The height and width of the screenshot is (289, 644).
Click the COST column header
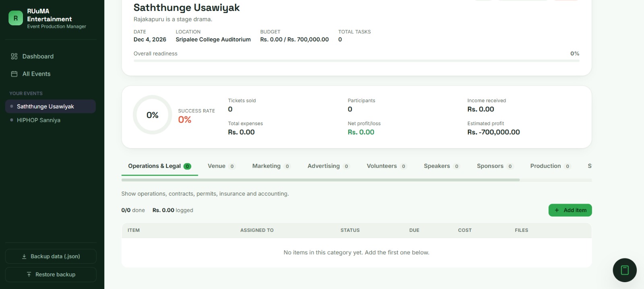tap(465, 230)
